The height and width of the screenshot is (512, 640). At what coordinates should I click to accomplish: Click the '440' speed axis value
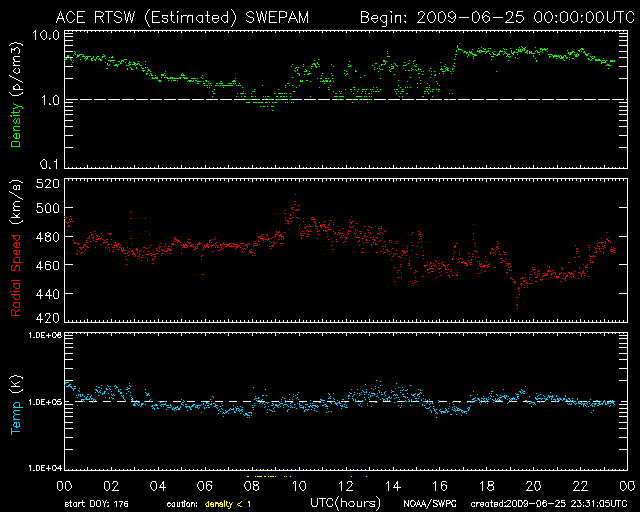pos(47,294)
